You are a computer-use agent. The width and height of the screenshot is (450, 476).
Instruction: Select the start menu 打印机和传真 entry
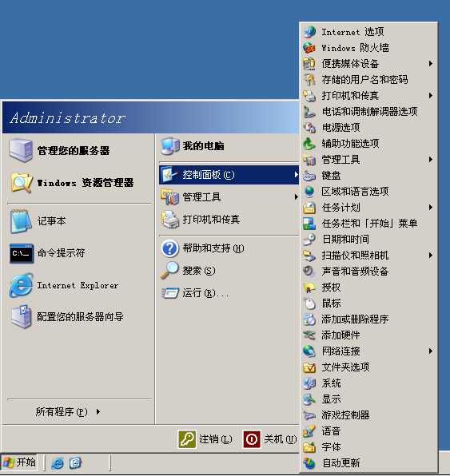[229, 219]
